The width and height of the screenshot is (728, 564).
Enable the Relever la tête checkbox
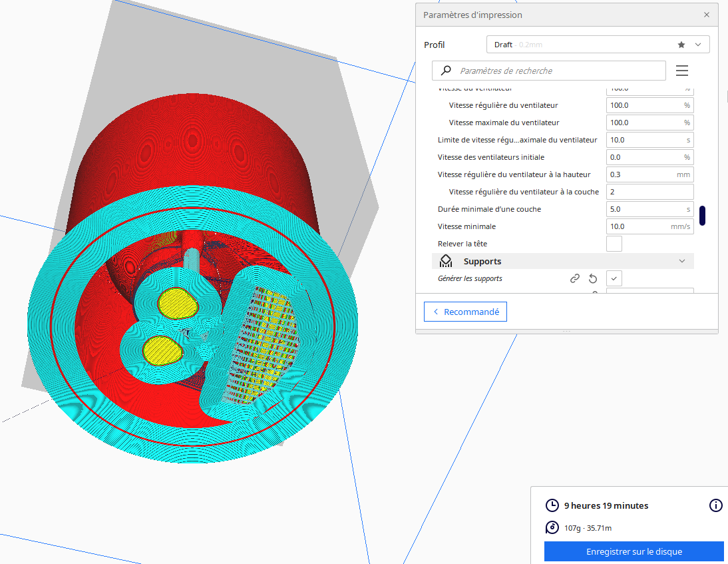point(614,244)
